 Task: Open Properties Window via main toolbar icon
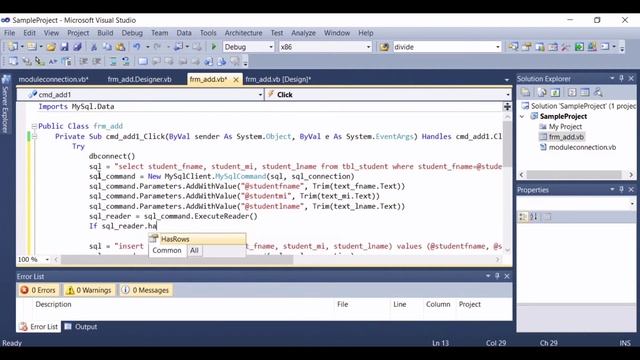point(526,47)
